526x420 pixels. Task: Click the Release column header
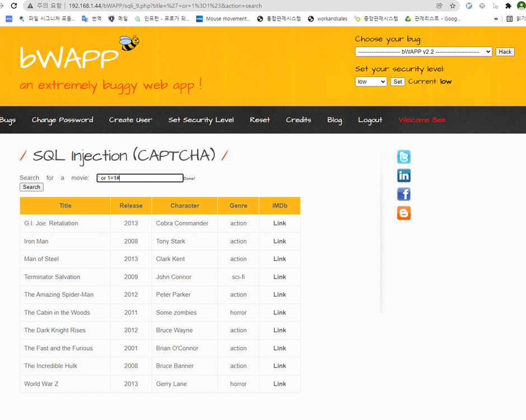131,206
